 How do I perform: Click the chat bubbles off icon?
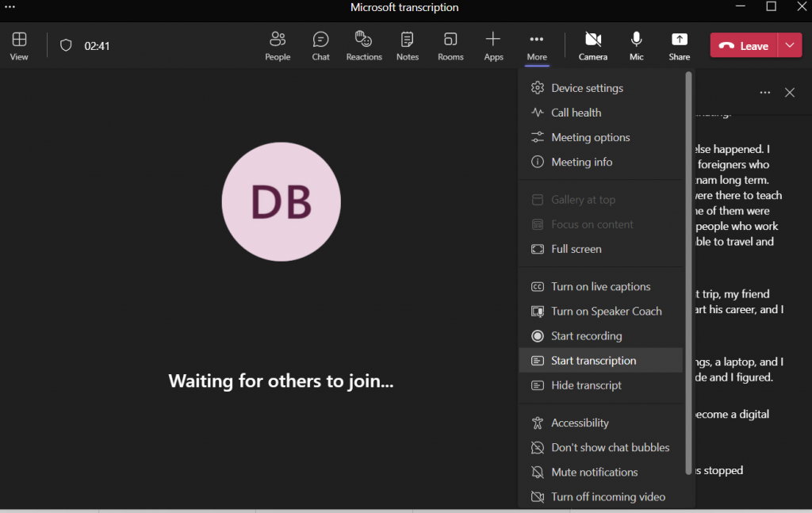538,447
